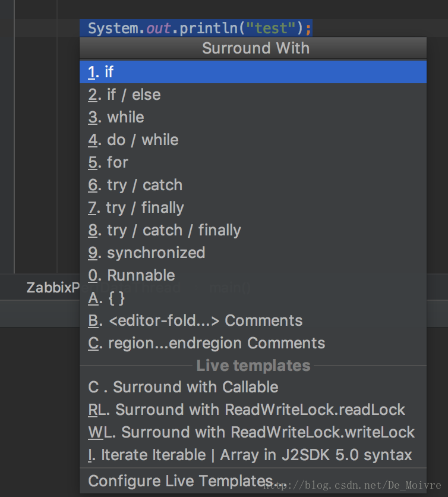Choose '0. Runnable' from the list
Image resolution: width=448 pixels, height=497 pixels.
(253, 275)
